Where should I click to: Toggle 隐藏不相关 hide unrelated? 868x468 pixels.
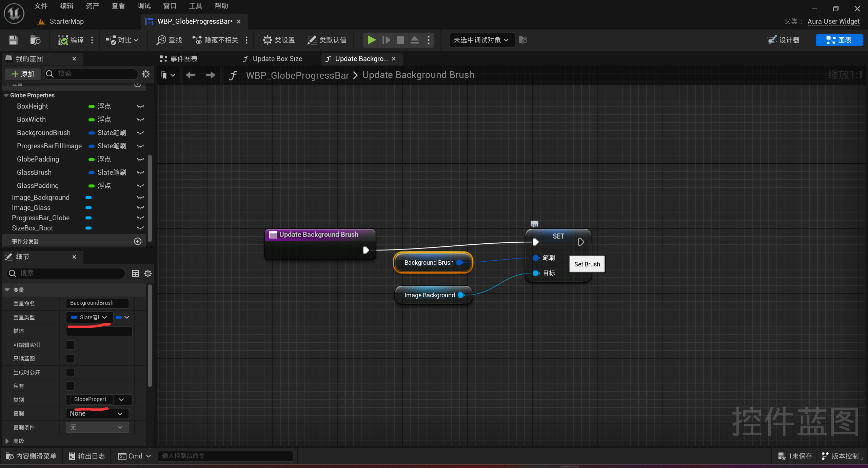pyautogui.click(x=215, y=40)
